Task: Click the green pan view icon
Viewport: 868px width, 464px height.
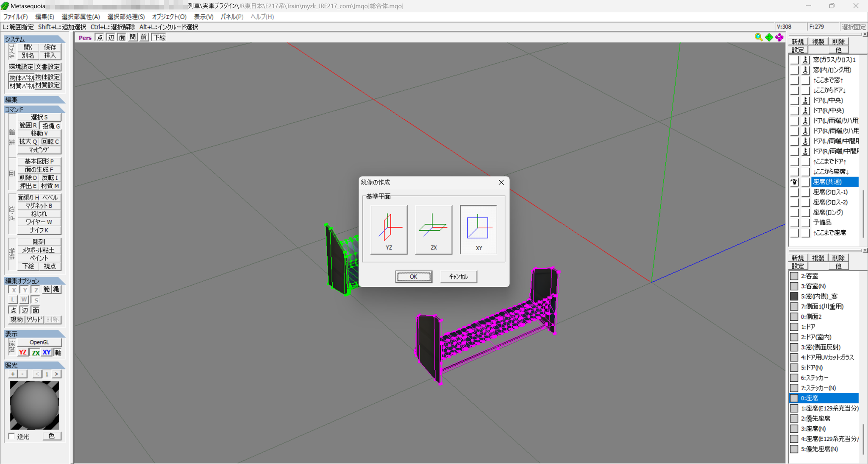Action: [x=769, y=37]
